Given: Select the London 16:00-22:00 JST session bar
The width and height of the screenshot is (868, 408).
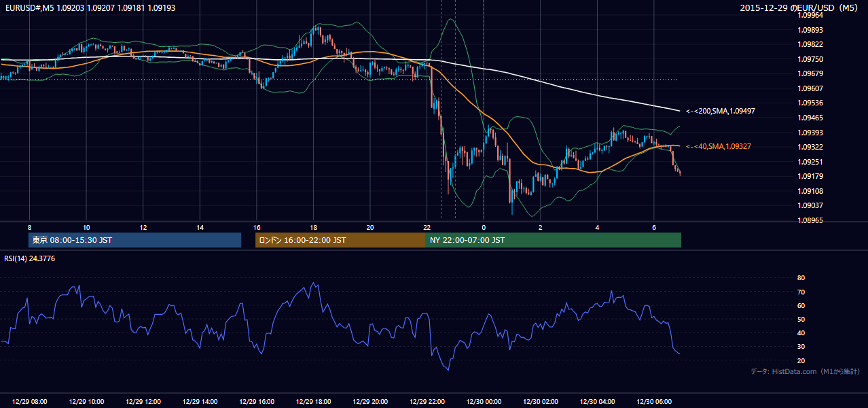Looking at the screenshot, I should pos(340,240).
